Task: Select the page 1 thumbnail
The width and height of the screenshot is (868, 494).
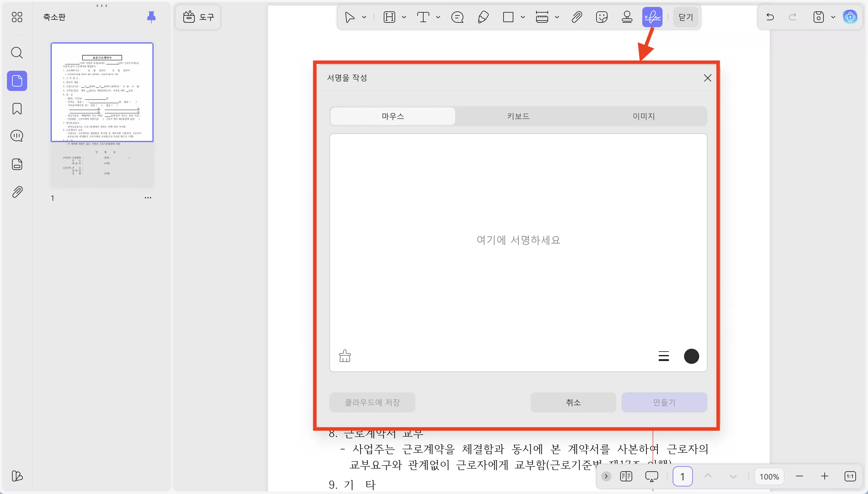Action: tap(102, 92)
